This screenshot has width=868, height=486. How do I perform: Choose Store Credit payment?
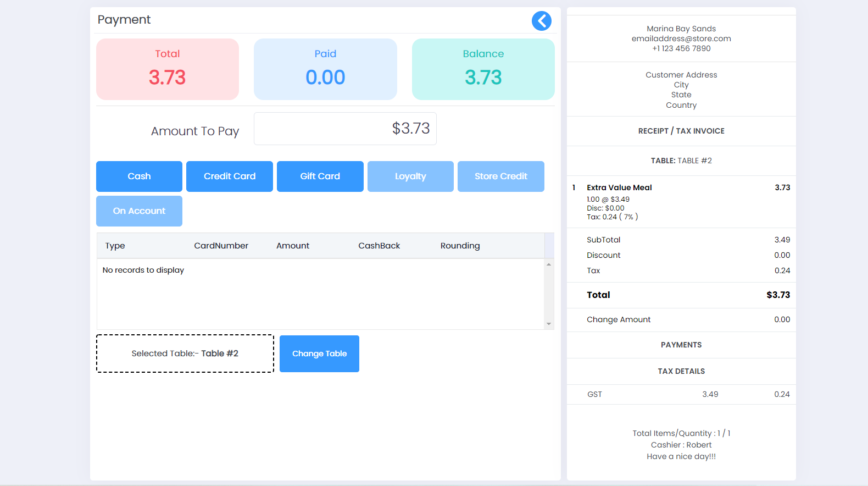point(500,176)
